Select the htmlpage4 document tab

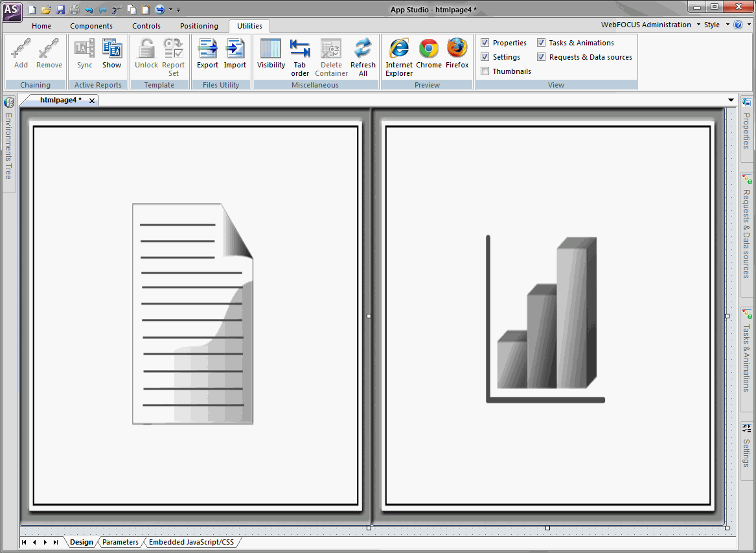(x=60, y=100)
